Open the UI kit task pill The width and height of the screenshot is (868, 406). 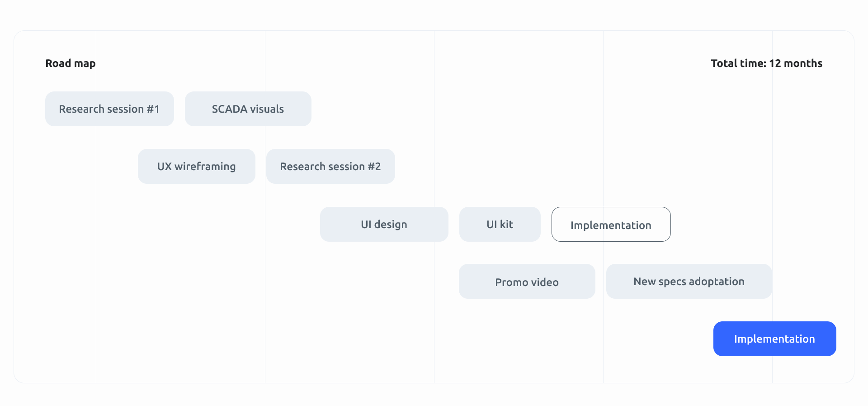click(x=500, y=224)
